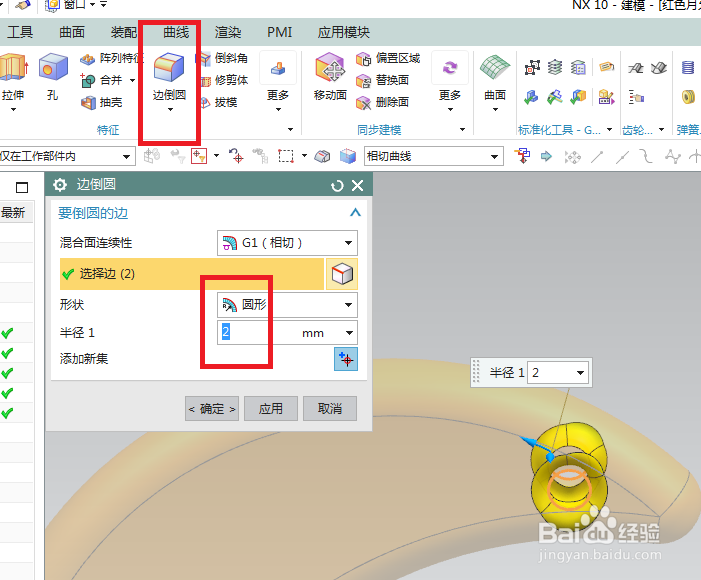The height and width of the screenshot is (580, 701).
Task: Select the Chamfer (倒斜角) tool
Action: (222, 58)
